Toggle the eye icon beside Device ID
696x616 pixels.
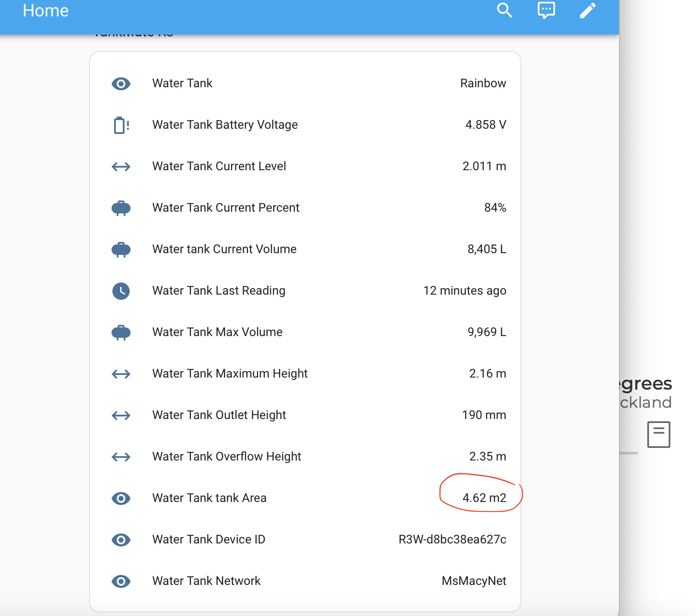point(121,540)
